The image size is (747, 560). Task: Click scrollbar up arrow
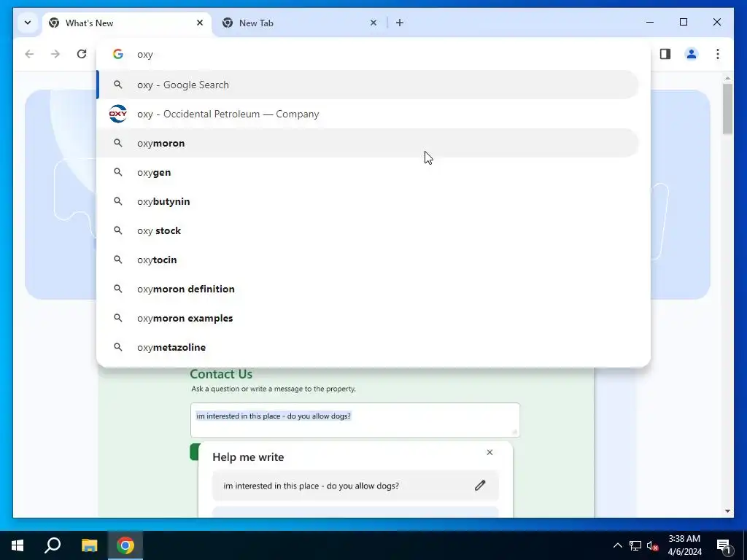pyautogui.click(x=727, y=77)
